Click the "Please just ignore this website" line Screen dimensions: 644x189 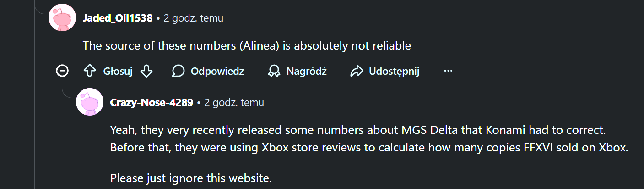(x=191, y=178)
